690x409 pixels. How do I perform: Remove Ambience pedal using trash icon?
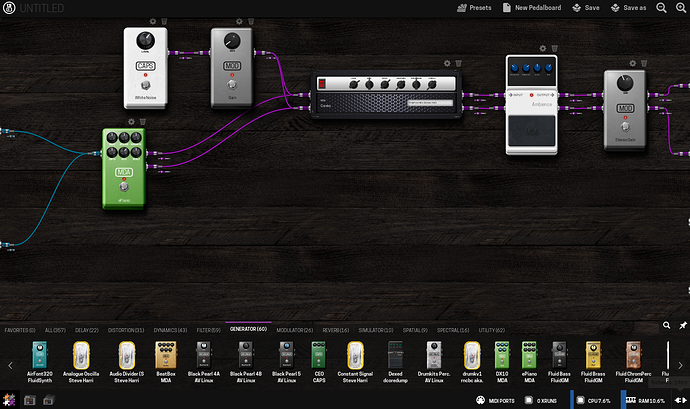(554, 48)
